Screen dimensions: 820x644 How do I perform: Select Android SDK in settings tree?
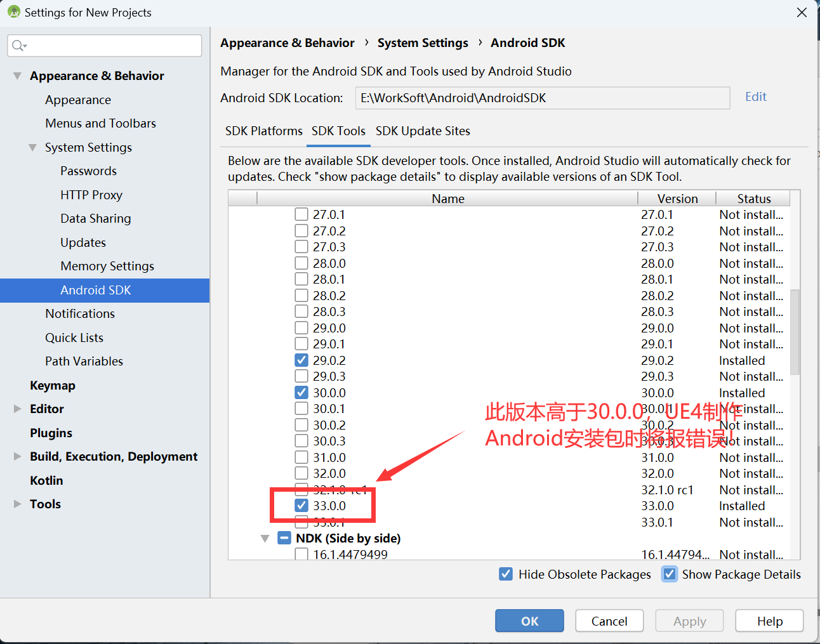[x=105, y=291]
